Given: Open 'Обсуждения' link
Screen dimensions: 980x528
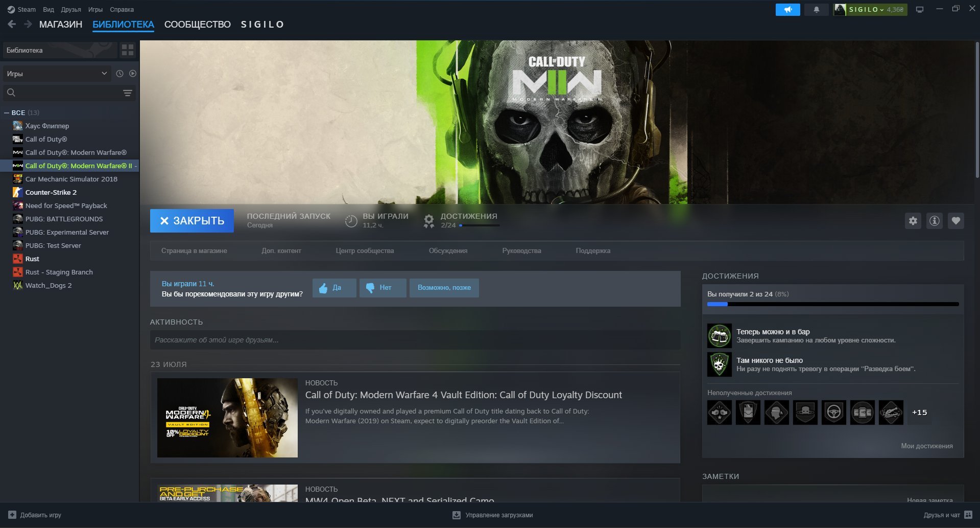Looking at the screenshot, I should (x=448, y=251).
